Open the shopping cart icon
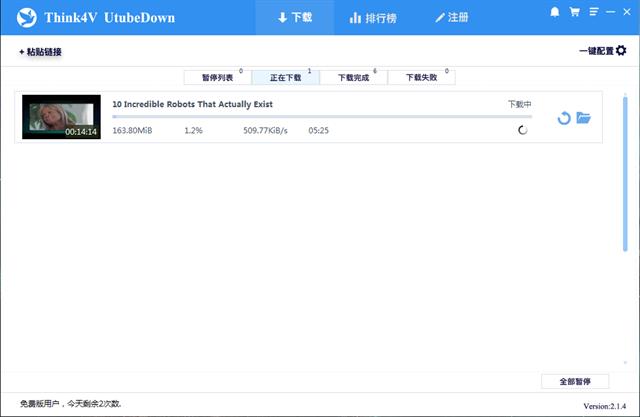The image size is (640, 417). 574,12
